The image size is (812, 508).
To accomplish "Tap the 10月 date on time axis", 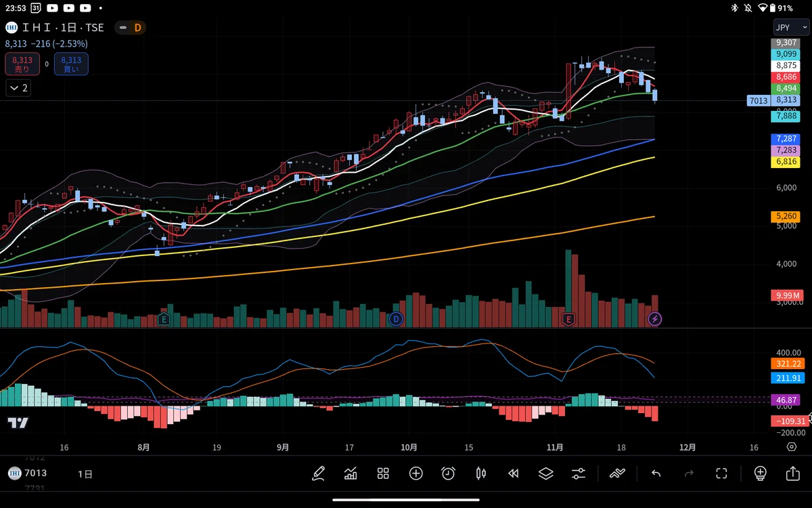I will [x=409, y=447].
